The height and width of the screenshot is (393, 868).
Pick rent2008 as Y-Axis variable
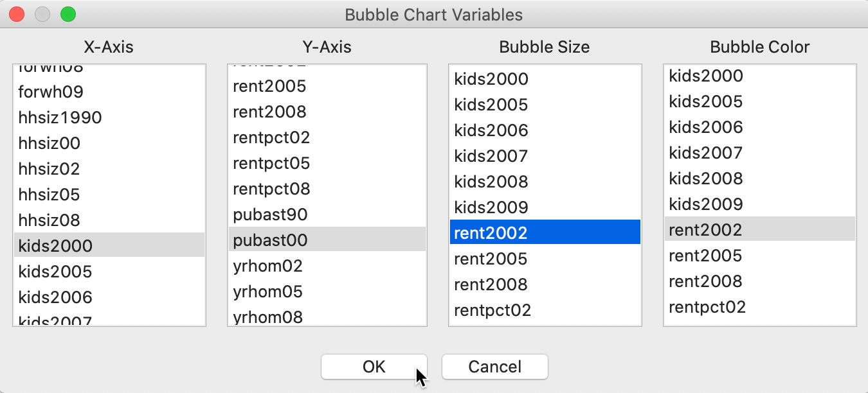(x=327, y=111)
